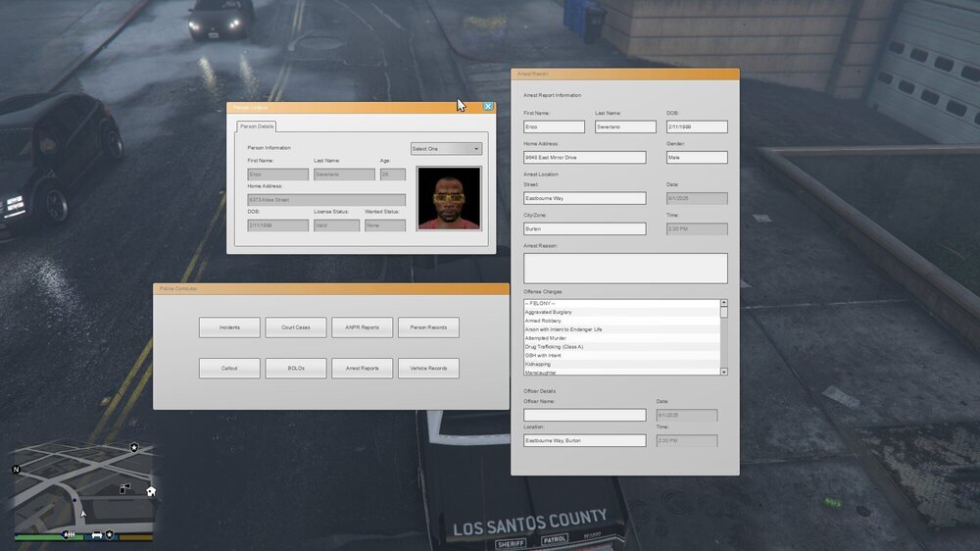Viewport: 980px width, 551px height.
Task: Click the suspect's mugshot photo
Action: pyautogui.click(x=449, y=199)
